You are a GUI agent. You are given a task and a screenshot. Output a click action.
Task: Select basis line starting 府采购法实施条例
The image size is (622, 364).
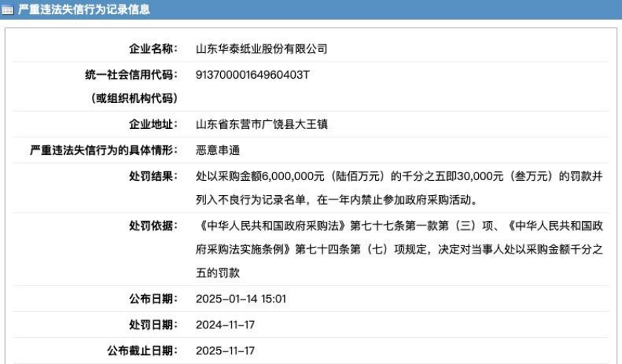point(399,249)
